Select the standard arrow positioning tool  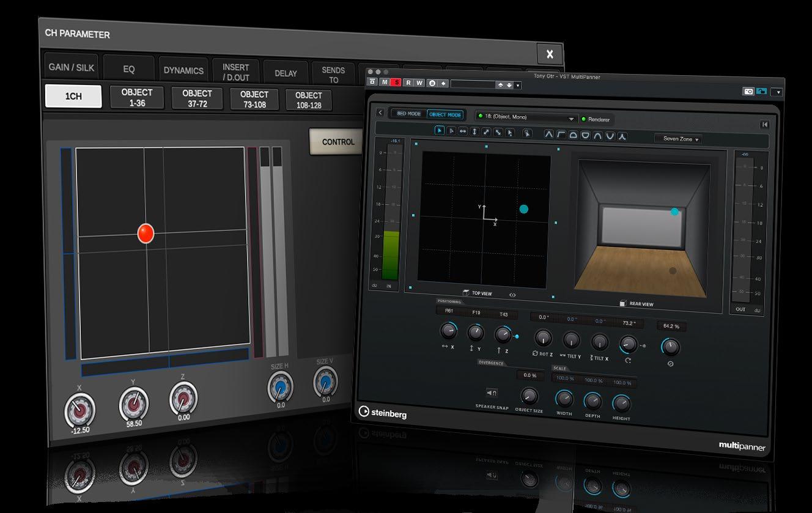pos(440,130)
